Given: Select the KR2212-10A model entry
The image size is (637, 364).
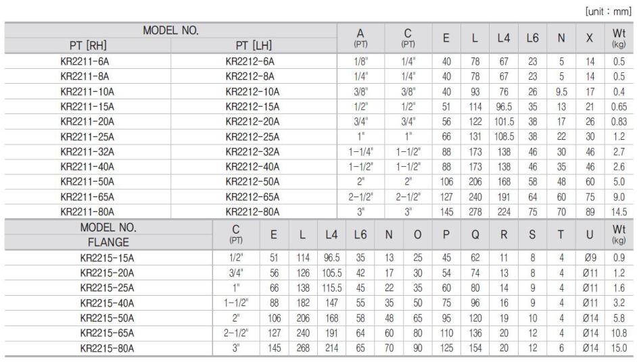Looking at the screenshot, I should pyautogui.click(x=252, y=92).
